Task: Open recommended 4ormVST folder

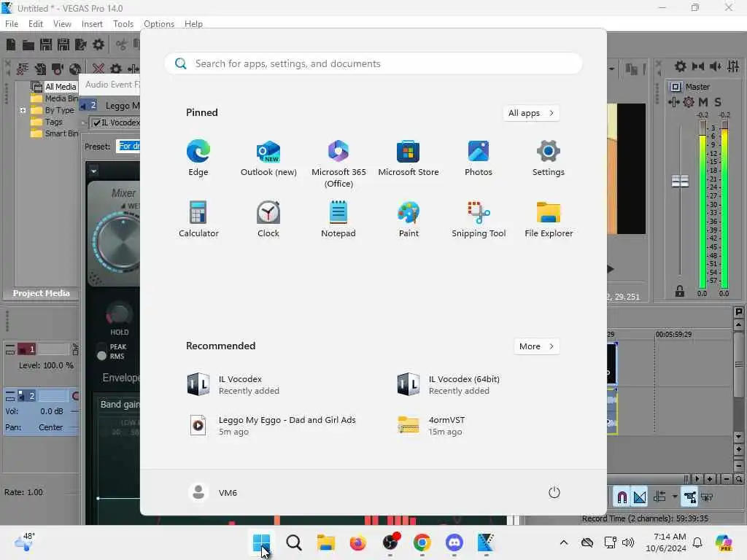Action: tap(432, 426)
